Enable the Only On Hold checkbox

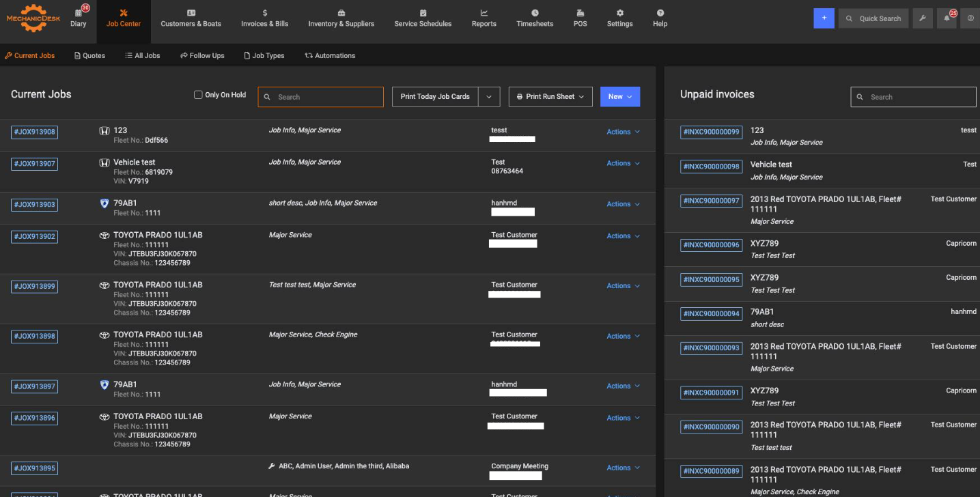(198, 95)
